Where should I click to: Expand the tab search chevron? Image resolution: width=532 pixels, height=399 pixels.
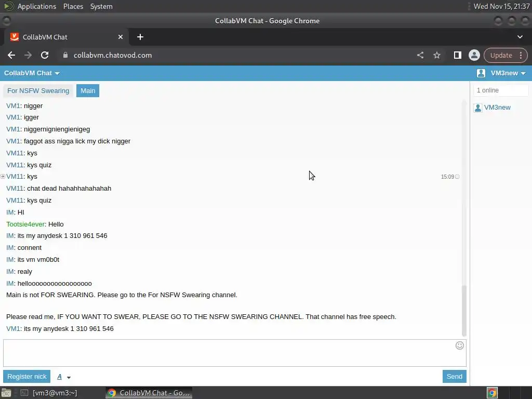520,37
